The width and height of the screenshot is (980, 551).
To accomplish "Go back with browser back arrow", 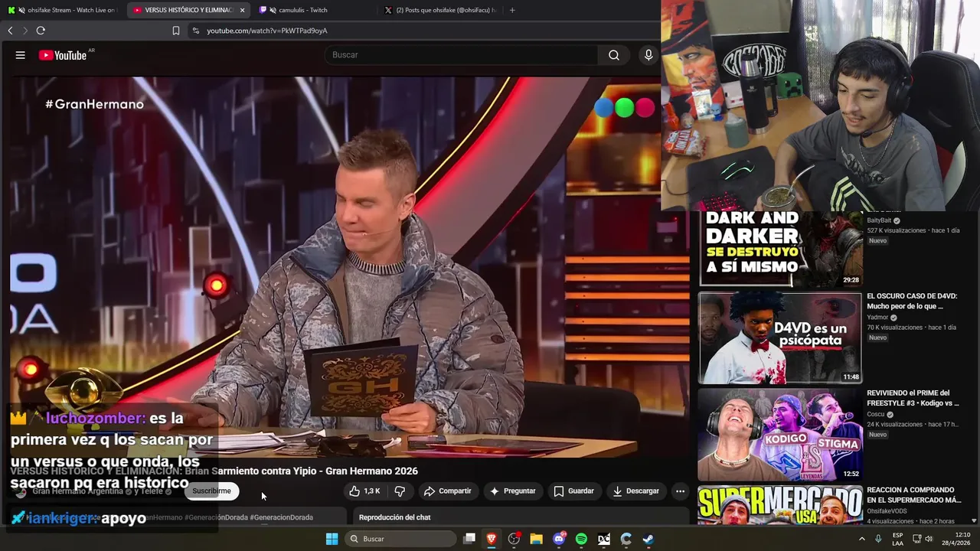I will 10,31.
